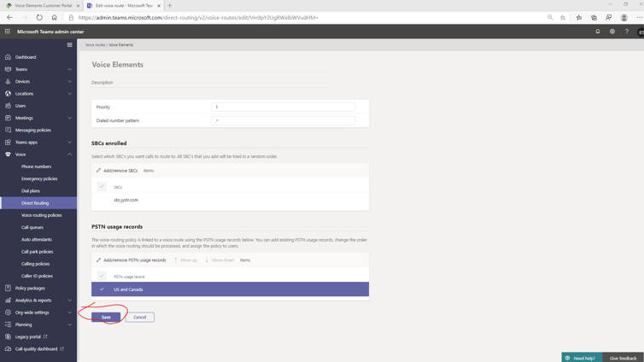
Task: Click the browser favorites star icon
Action: click(563, 18)
